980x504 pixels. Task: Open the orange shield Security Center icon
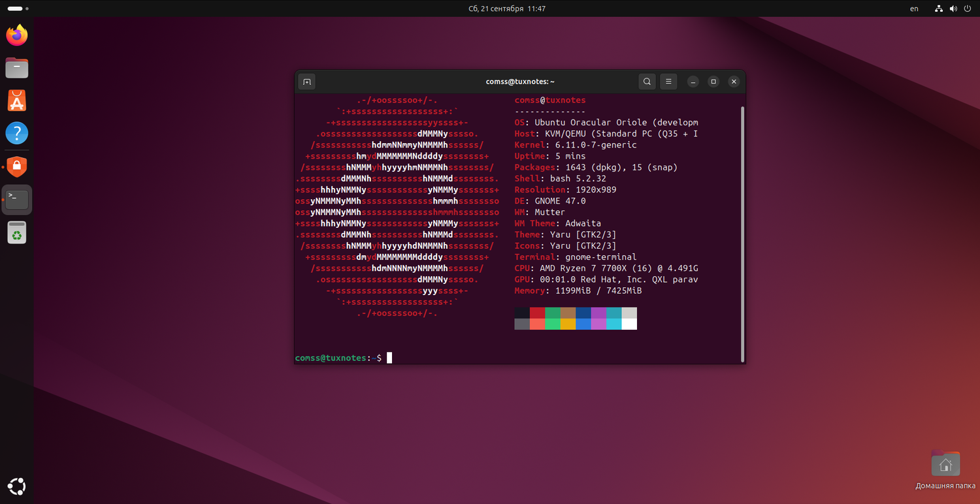pyautogui.click(x=17, y=166)
